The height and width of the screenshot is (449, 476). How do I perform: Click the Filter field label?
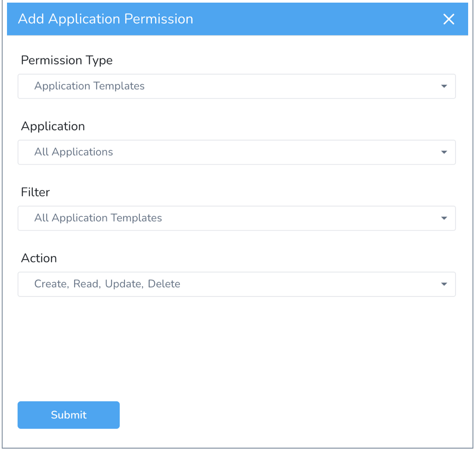point(35,192)
